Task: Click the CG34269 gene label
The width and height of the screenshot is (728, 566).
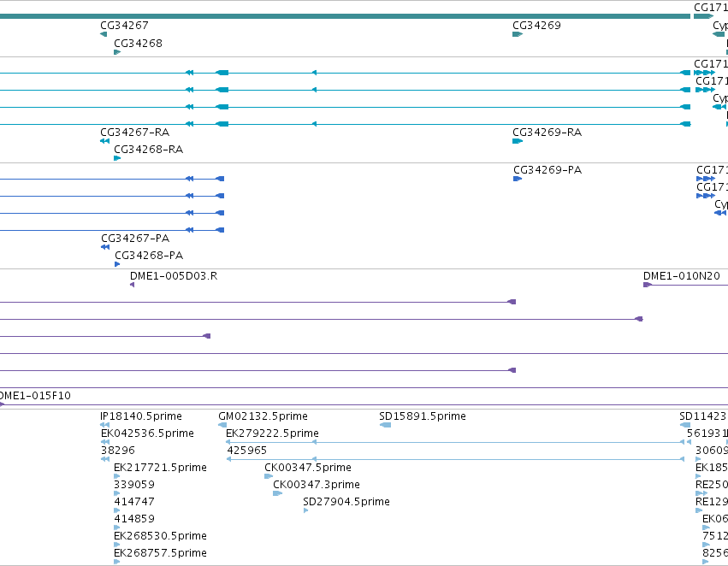Action: tap(536, 26)
